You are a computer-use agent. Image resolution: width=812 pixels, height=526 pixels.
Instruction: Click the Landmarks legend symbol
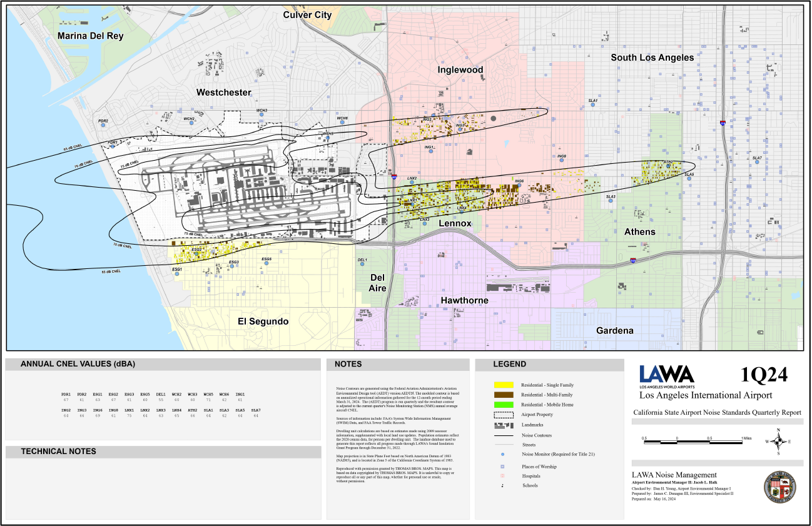[x=504, y=425]
